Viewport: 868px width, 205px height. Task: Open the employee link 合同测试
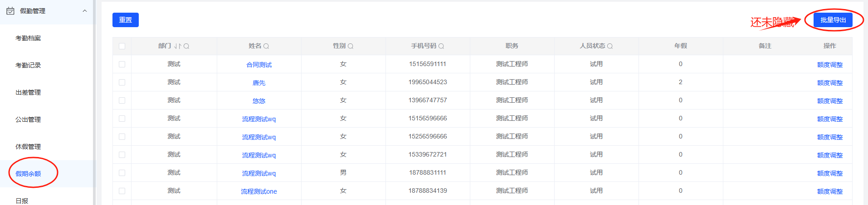pyautogui.click(x=259, y=65)
